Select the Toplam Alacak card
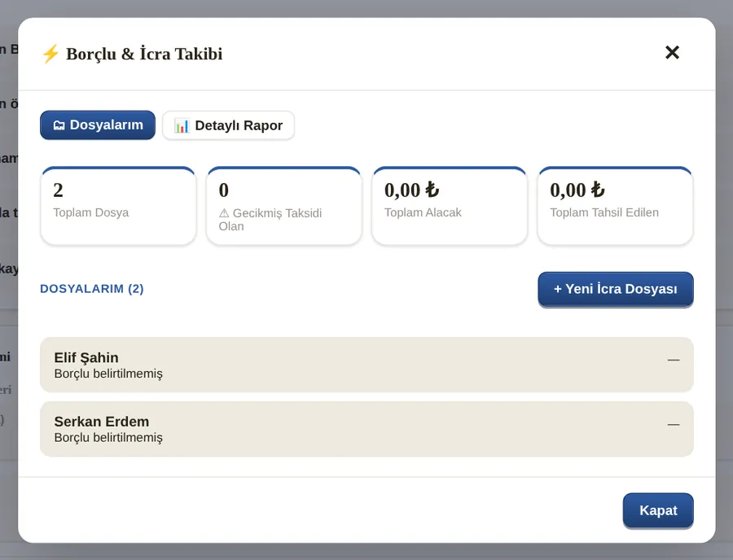 click(x=450, y=206)
